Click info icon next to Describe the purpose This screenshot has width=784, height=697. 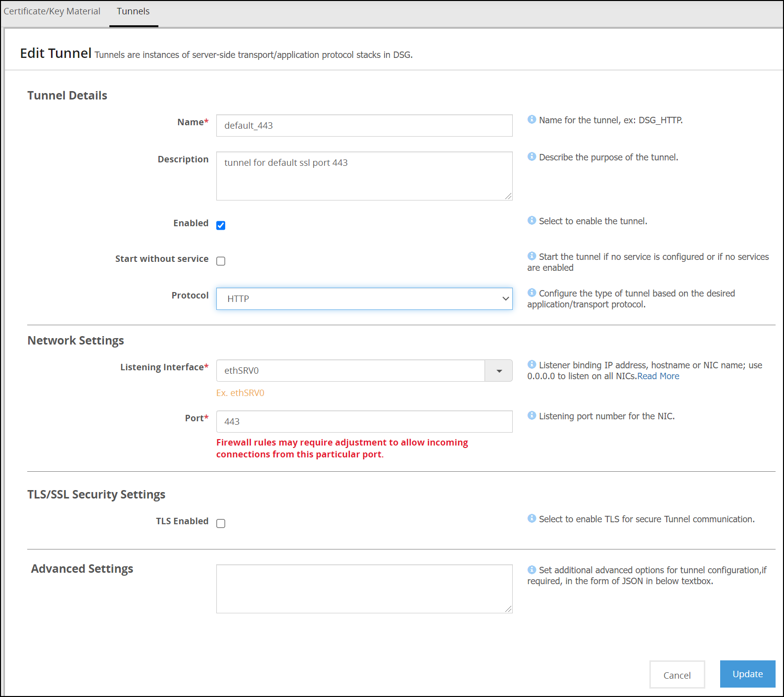click(x=532, y=156)
